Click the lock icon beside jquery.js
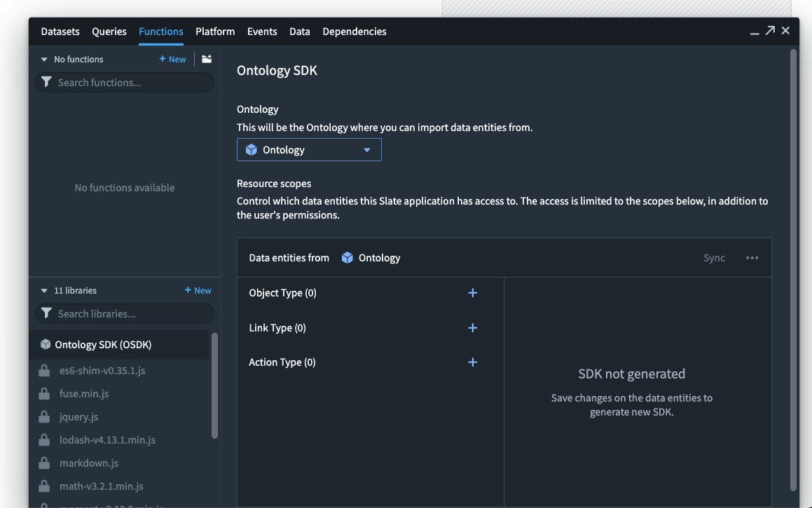The height and width of the screenshot is (508, 812). pos(45,416)
